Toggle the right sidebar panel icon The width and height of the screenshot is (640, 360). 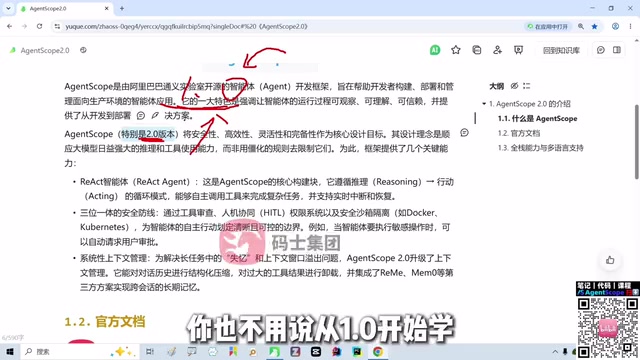pyautogui.click(x=617, y=50)
